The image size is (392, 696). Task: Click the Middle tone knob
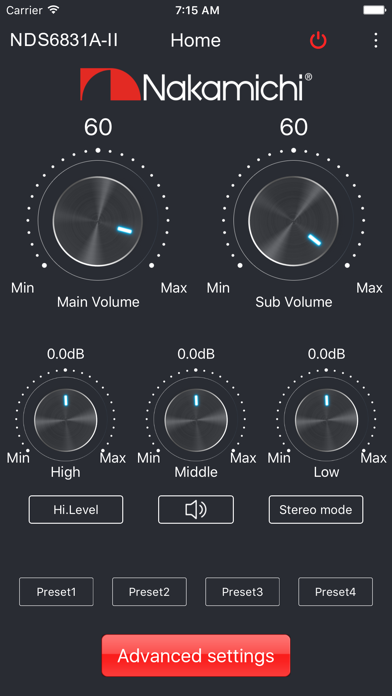196,420
